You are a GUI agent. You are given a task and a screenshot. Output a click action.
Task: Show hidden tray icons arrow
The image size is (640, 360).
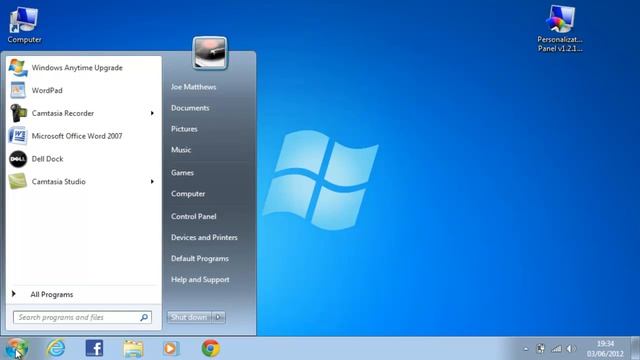click(526, 349)
